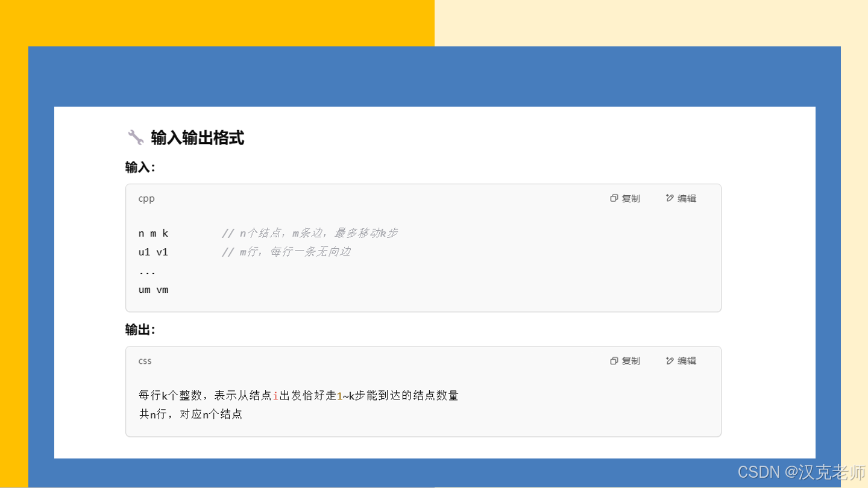Click the '...' line in the input block
868x488 pixels.
click(x=147, y=272)
